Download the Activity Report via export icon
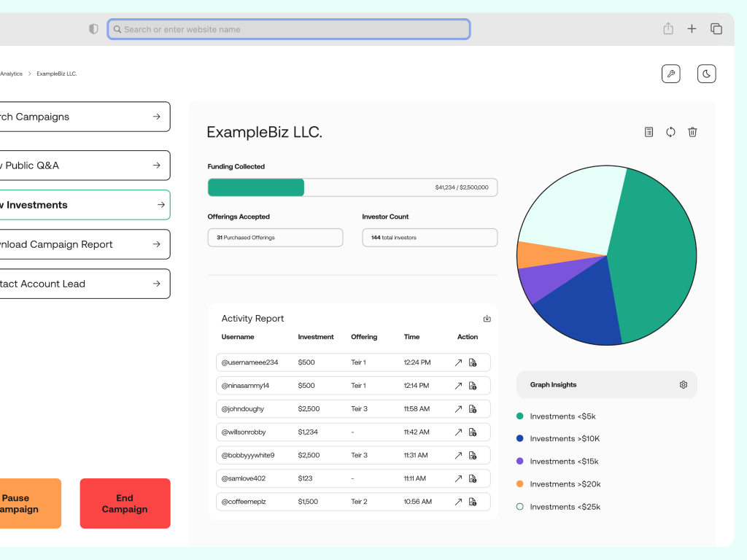747x560 pixels. pos(487,319)
